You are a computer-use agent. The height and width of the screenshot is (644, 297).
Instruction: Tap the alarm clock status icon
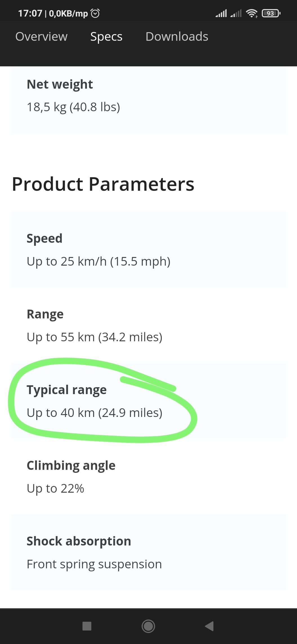pos(95,13)
